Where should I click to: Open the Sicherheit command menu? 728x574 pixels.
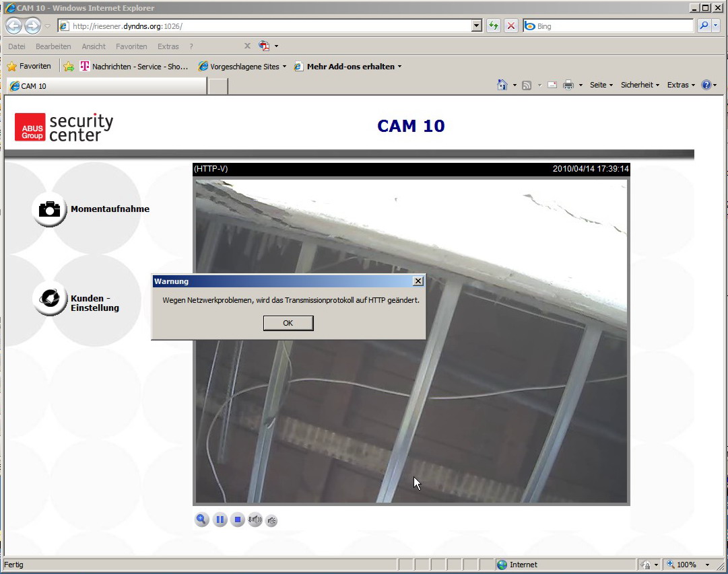[x=640, y=85]
